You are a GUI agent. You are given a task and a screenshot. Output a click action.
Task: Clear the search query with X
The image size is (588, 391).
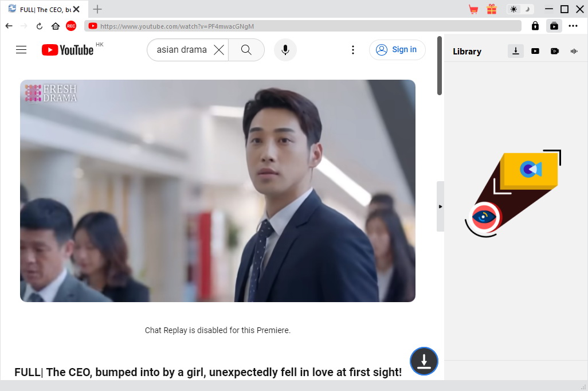point(219,49)
